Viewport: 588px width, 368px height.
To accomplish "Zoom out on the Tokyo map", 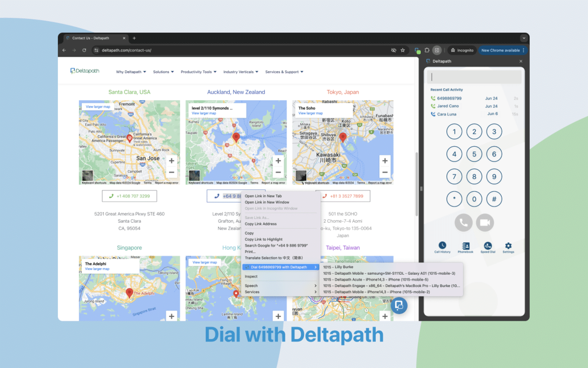I will coord(385,172).
